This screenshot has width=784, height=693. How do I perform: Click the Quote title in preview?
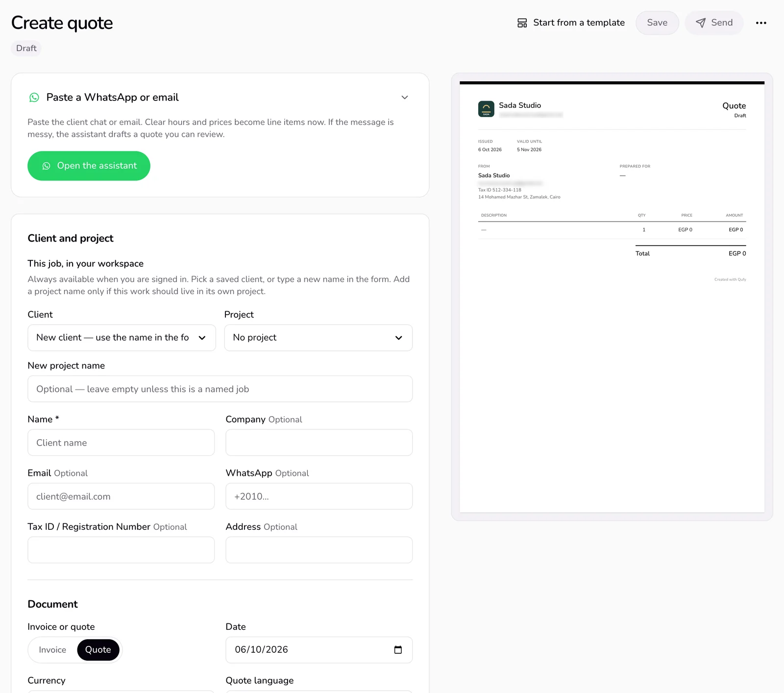[x=734, y=106]
